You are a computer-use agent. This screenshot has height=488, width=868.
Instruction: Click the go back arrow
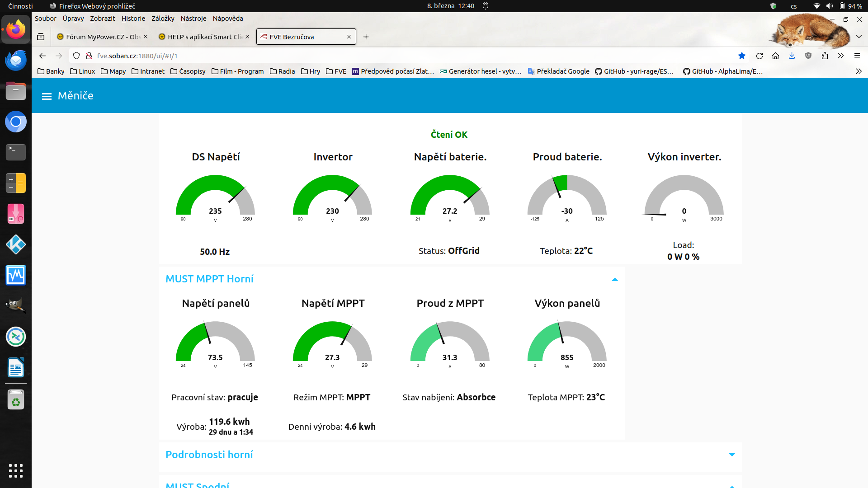[x=42, y=56]
